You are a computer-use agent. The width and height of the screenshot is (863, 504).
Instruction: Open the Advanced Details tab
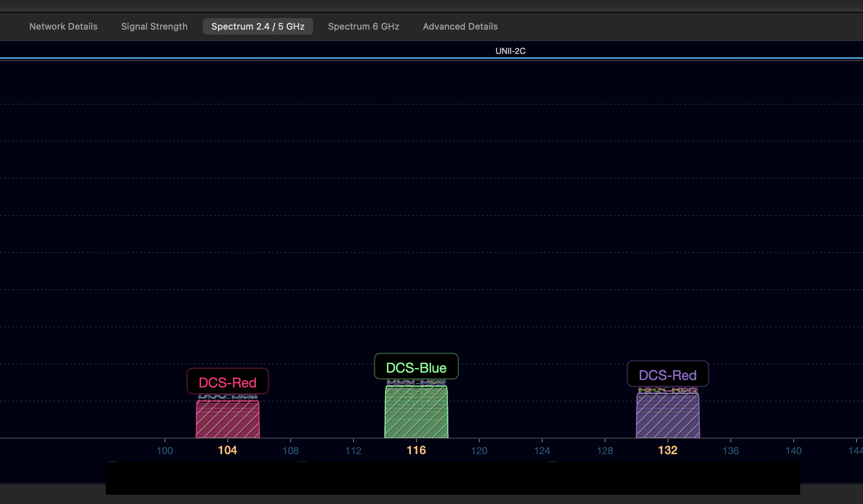(460, 26)
